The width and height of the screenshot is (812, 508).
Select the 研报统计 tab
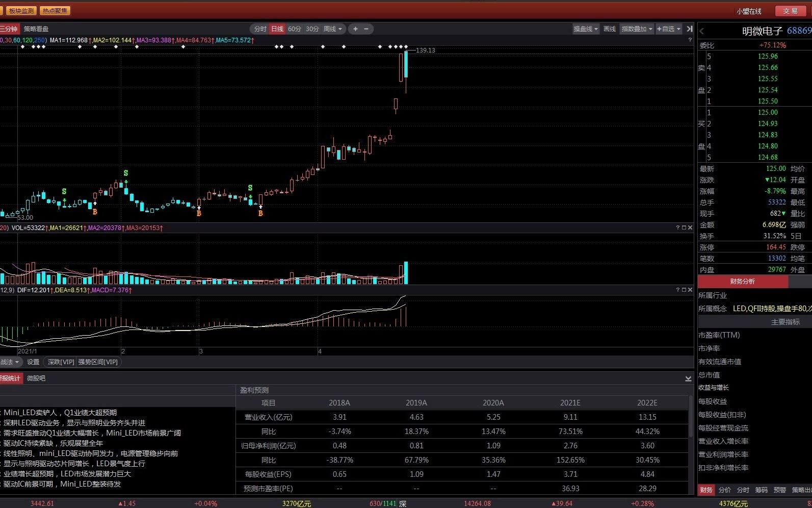[x=10, y=378]
